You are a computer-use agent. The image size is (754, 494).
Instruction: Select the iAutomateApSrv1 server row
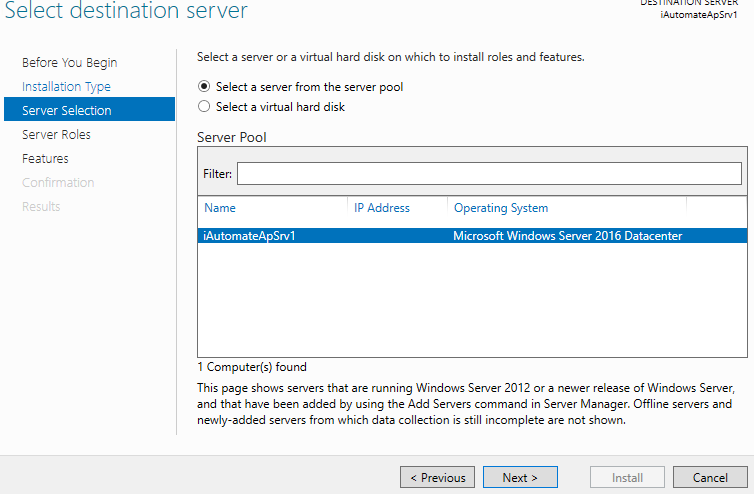[x=250, y=236]
